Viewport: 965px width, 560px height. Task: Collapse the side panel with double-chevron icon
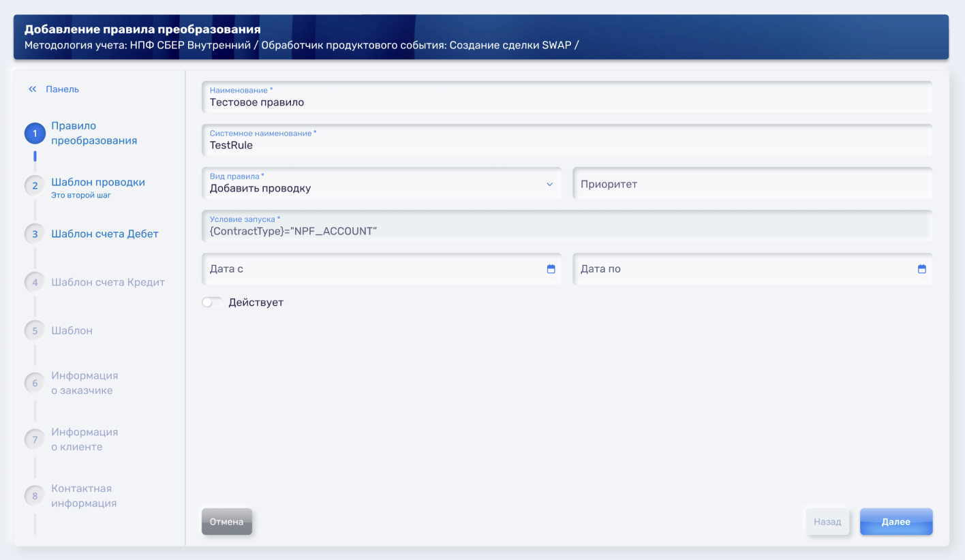pyautogui.click(x=32, y=89)
